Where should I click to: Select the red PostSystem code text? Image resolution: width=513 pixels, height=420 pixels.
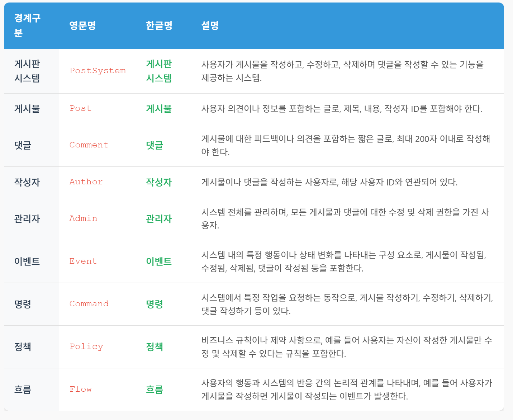click(x=98, y=71)
